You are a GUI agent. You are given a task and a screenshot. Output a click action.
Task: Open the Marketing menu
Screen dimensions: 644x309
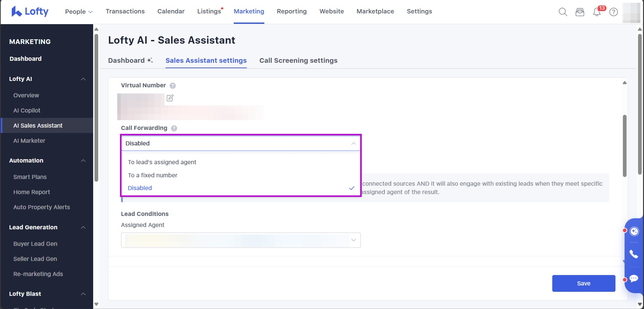tap(249, 11)
